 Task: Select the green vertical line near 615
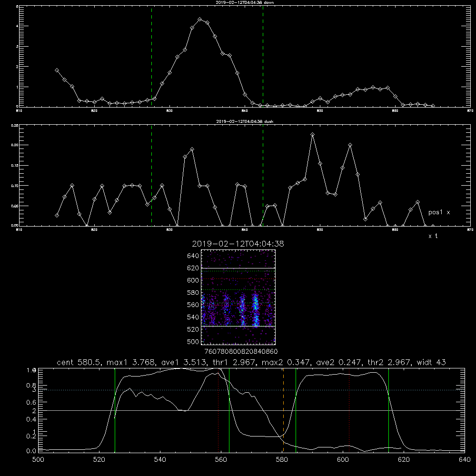click(x=388, y=410)
